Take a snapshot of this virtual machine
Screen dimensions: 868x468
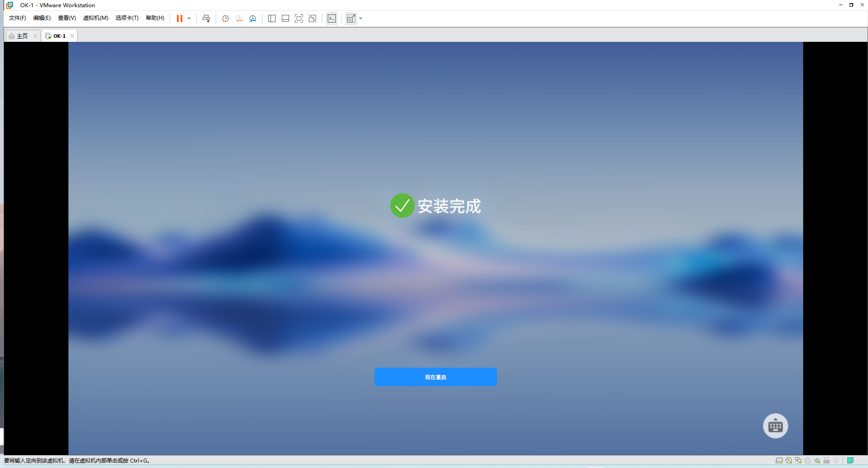[x=226, y=18]
